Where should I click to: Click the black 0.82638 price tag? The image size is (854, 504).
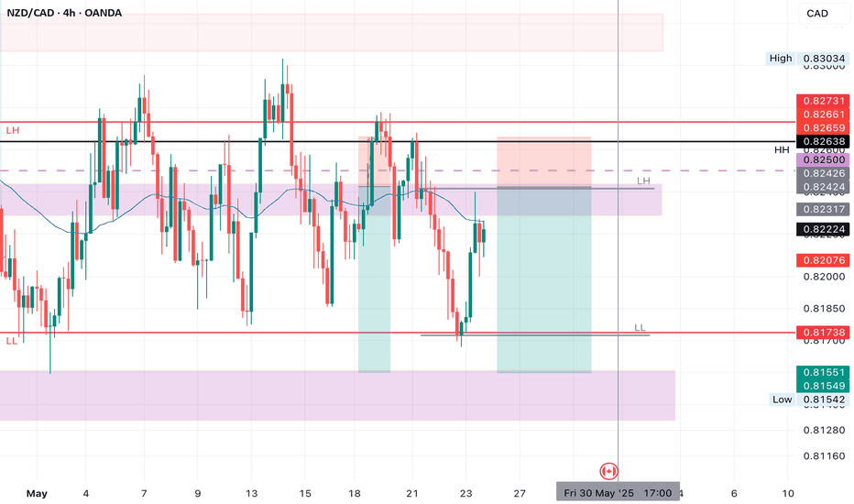point(823,142)
